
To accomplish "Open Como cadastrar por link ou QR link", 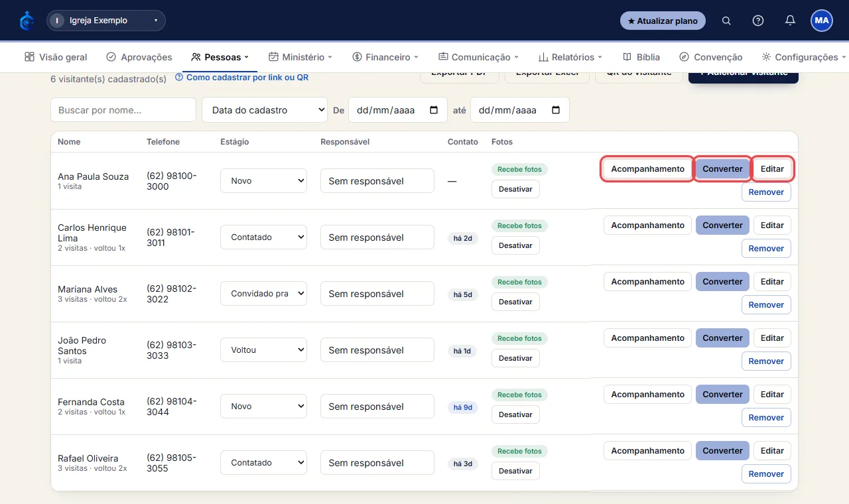I will point(241,78).
